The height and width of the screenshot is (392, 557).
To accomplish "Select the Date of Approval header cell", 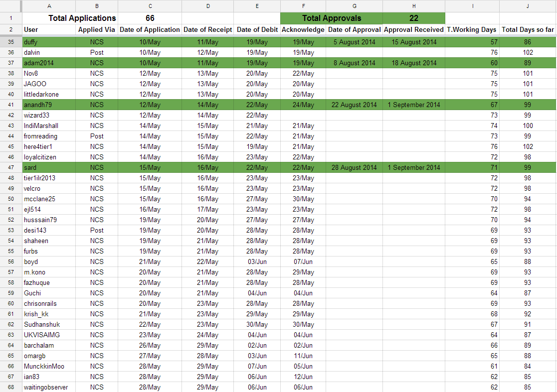I will pos(354,30).
